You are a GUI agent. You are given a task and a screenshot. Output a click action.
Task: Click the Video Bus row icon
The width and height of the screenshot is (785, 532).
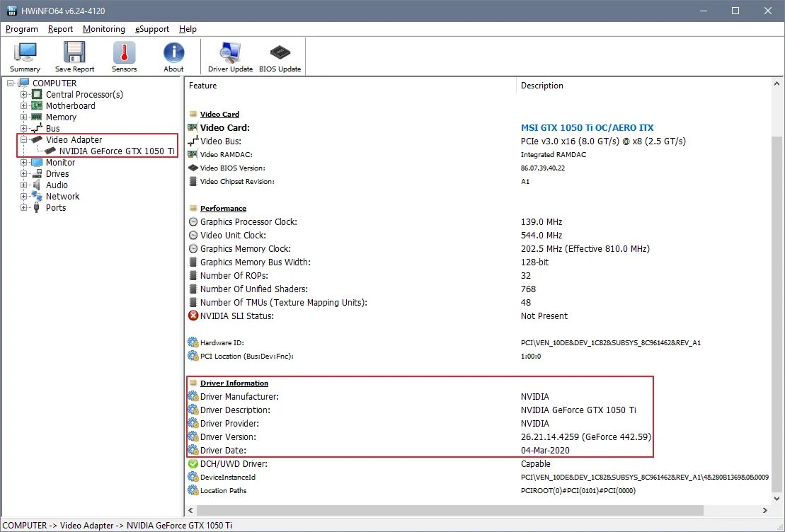(193, 141)
